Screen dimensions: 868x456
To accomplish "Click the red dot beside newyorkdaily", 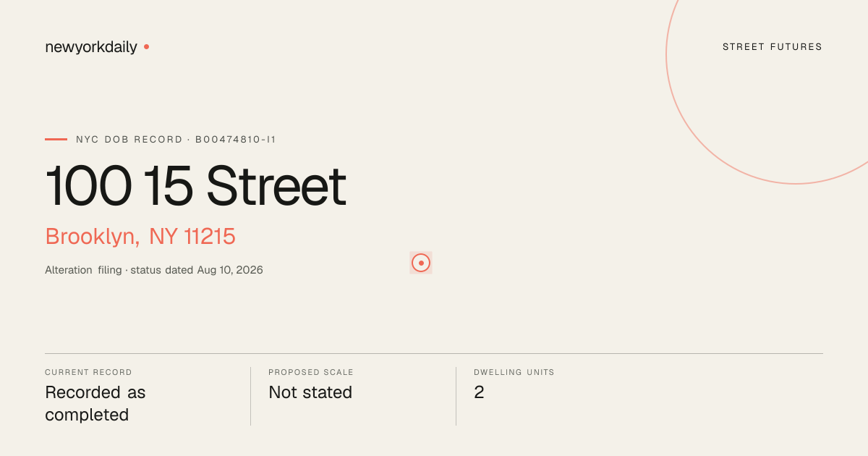I will [x=146, y=46].
